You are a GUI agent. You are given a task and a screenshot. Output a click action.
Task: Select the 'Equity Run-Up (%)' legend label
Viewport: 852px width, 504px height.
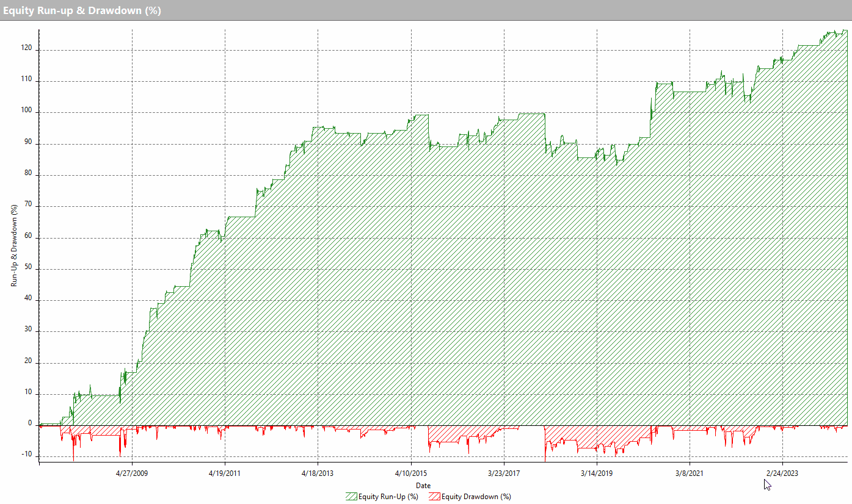tap(389, 497)
